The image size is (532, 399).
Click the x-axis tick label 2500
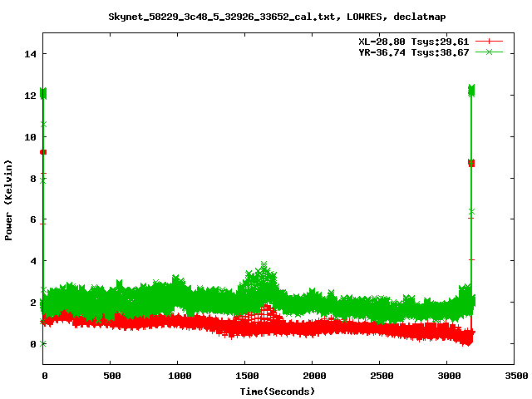click(x=382, y=376)
